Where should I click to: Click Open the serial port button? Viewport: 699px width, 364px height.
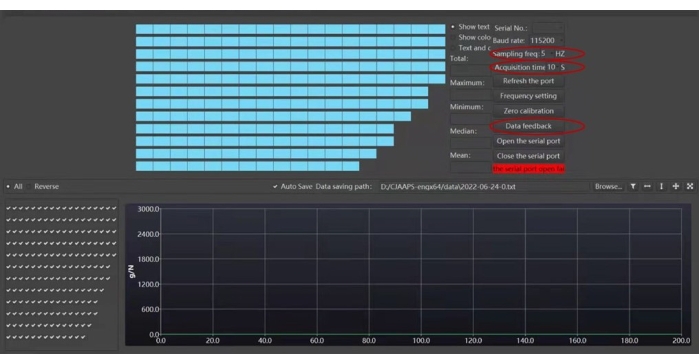528,141
